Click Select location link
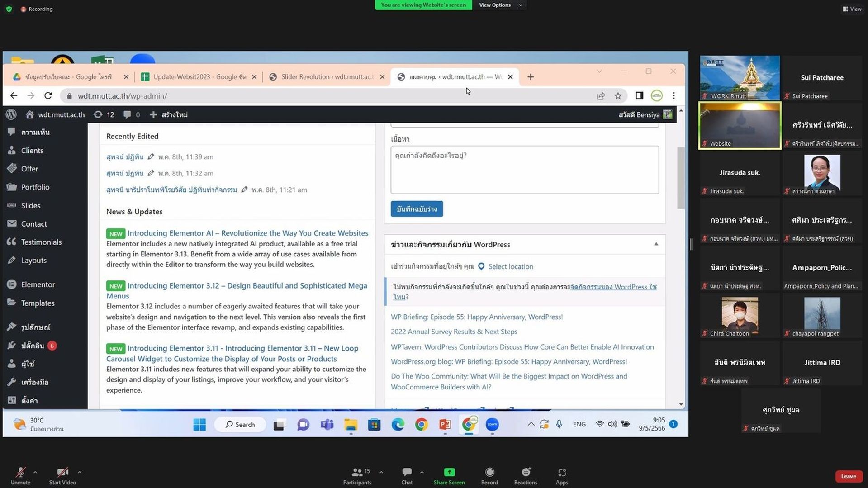This screenshot has width=868, height=488. [x=511, y=266]
